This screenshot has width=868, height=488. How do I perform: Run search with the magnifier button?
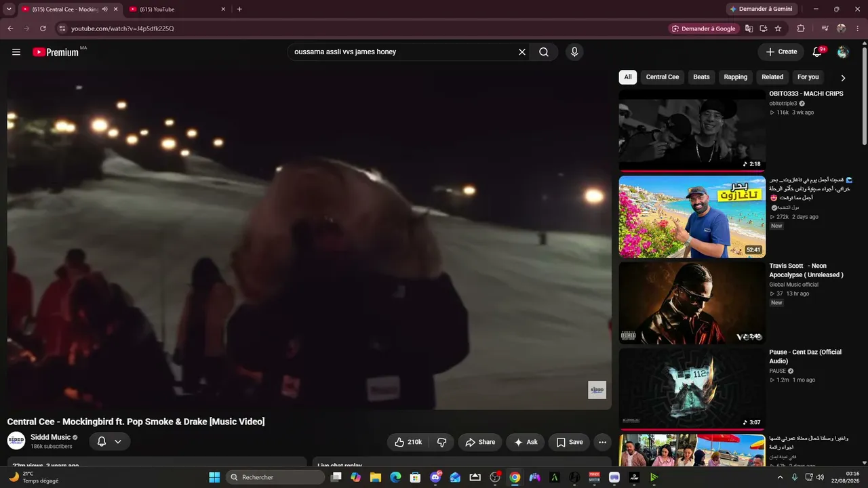[544, 52]
